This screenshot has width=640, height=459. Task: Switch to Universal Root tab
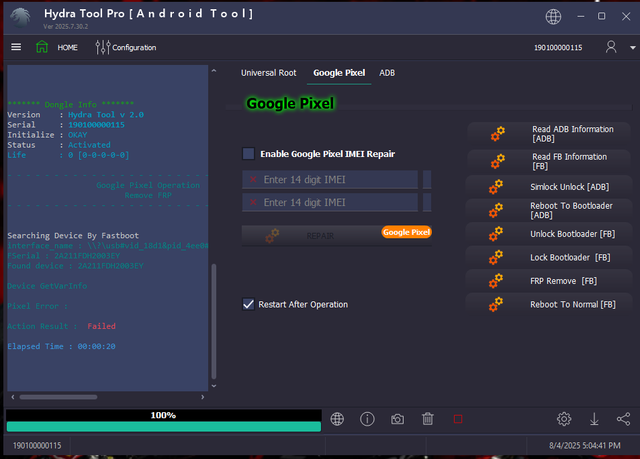coord(268,73)
